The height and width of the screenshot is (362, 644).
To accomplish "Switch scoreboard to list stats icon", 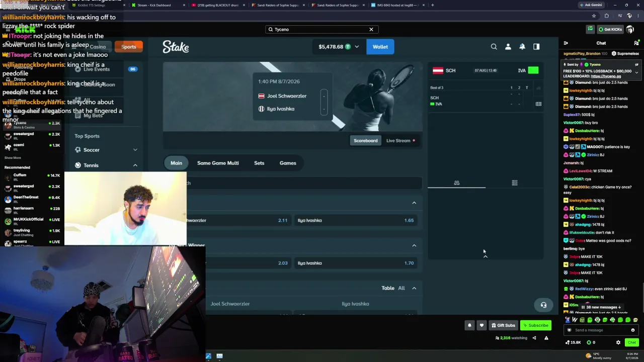I will (x=514, y=183).
